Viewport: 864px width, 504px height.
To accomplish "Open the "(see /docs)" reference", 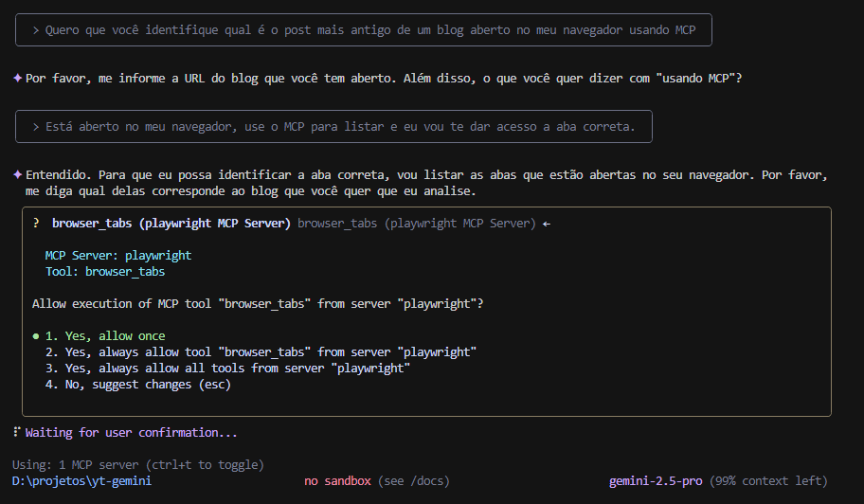I will pos(414,481).
